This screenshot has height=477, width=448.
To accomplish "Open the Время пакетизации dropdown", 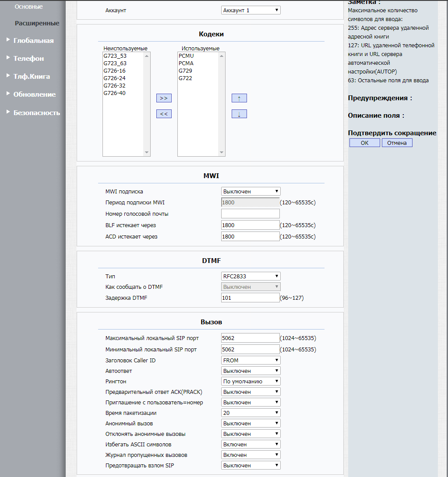I will 251,413.
